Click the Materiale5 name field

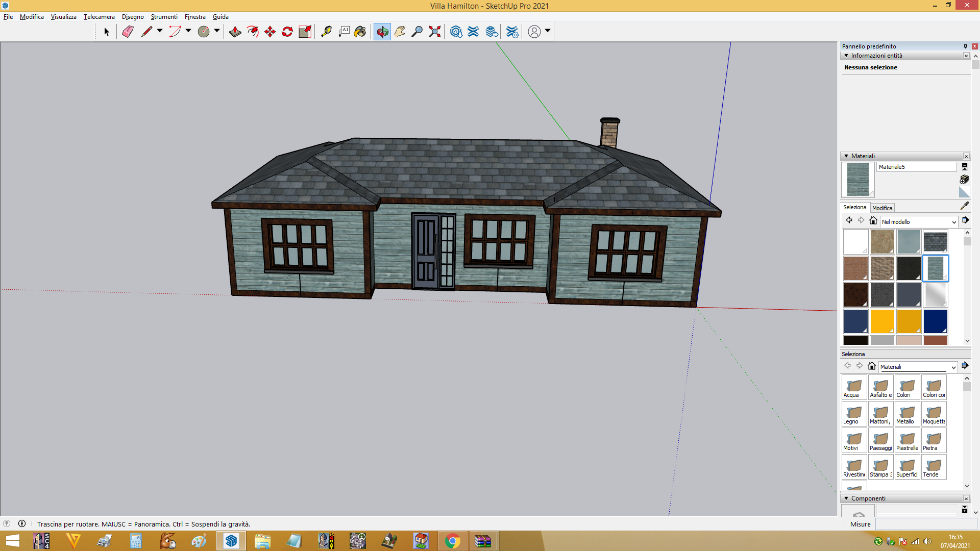[x=916, y=167]
